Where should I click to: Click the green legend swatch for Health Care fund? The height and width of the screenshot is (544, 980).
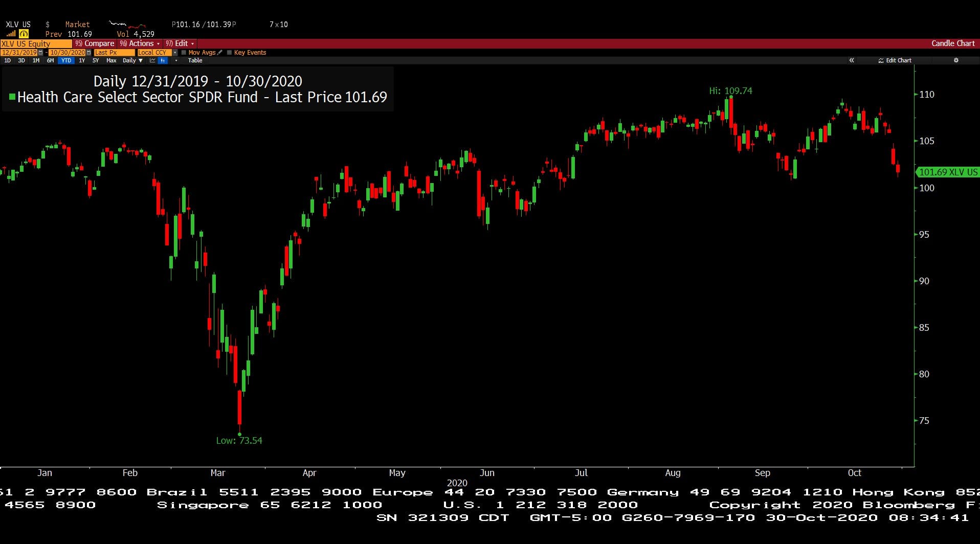coord(12,97)
